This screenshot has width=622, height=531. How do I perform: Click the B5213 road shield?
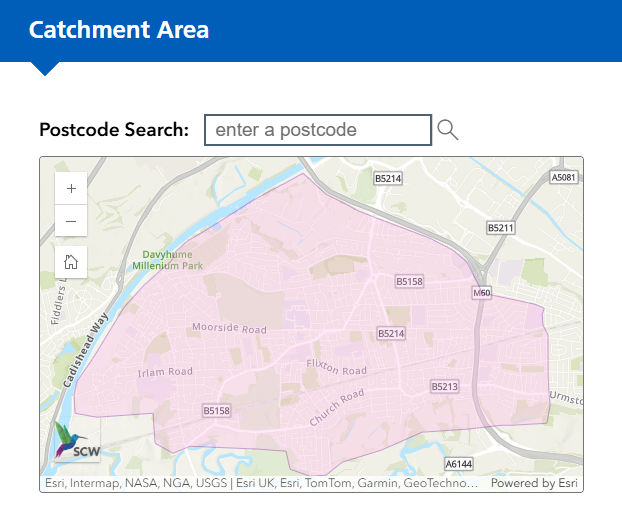444,386
